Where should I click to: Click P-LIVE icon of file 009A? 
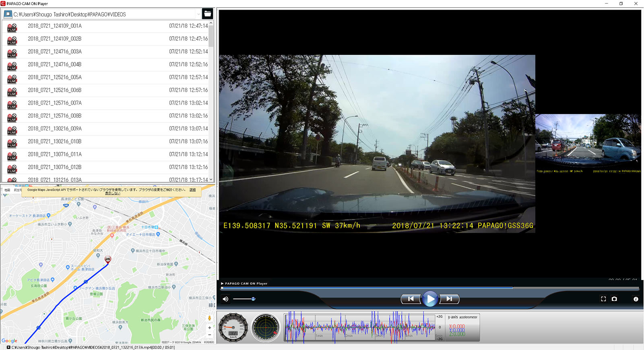pos(12,130)
